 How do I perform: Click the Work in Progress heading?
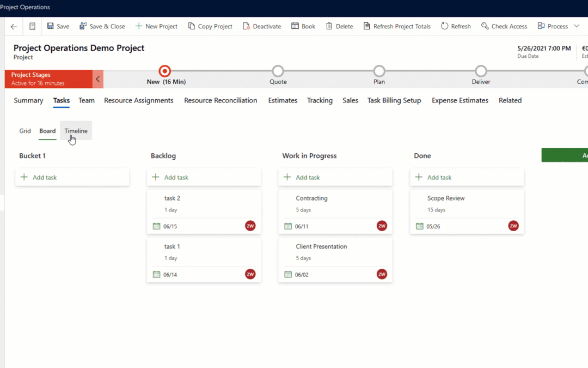tap(309, 155)
